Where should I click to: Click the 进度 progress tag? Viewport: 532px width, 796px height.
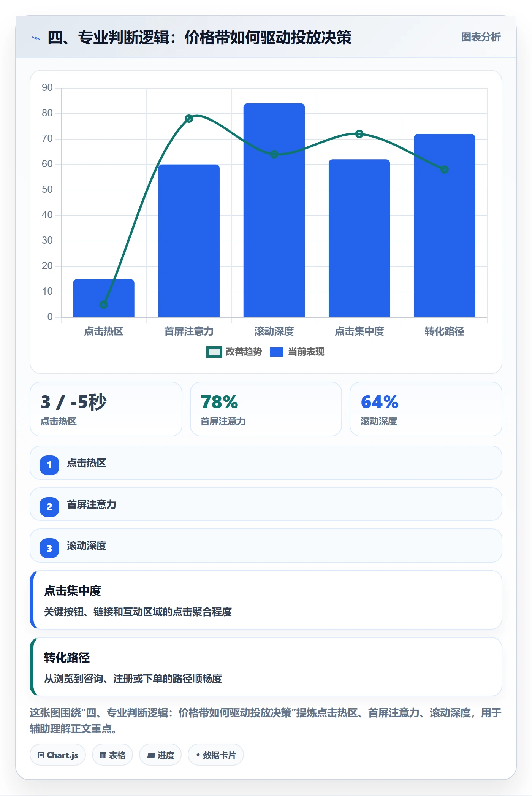coord(160,755)
